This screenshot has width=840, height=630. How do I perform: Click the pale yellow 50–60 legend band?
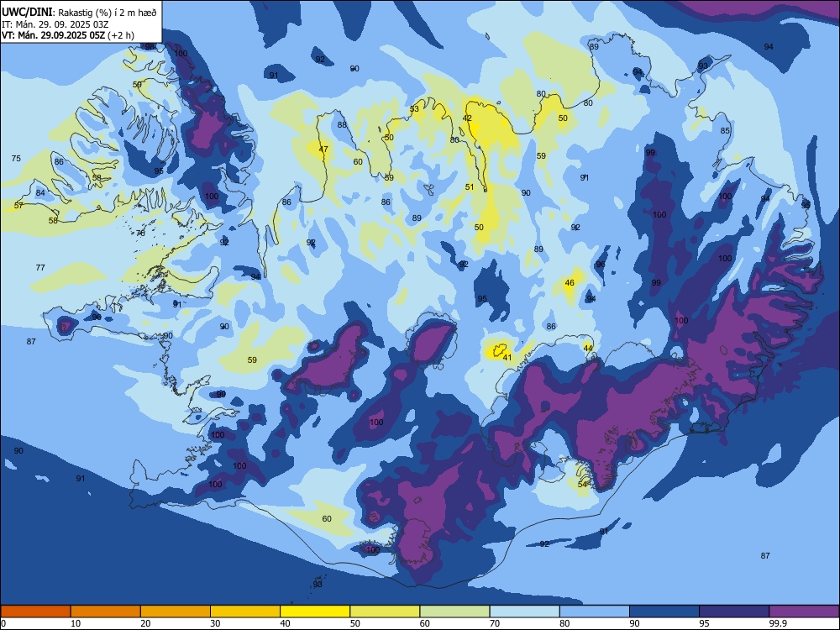click(386, 612)
